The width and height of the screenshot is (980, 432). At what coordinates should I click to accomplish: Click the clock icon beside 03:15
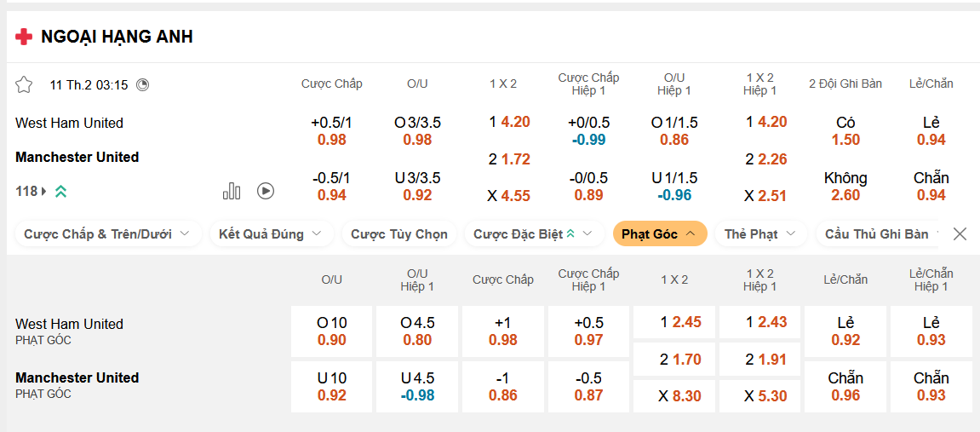(142, 84)
